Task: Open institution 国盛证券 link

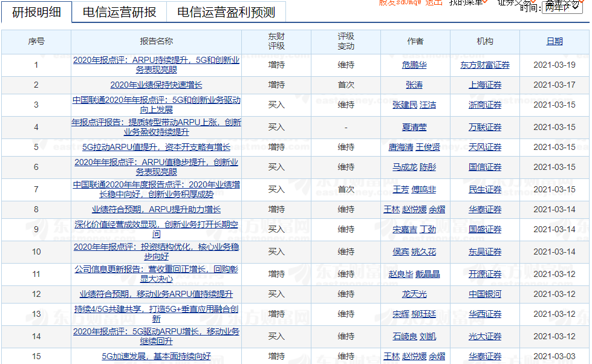Action: (485, 230)
